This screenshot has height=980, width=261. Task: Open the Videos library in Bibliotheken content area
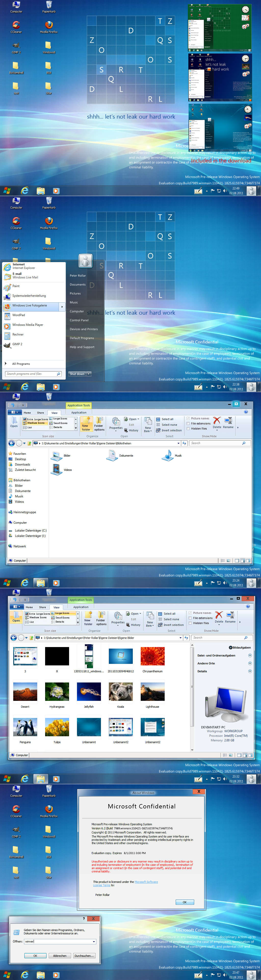62,470
